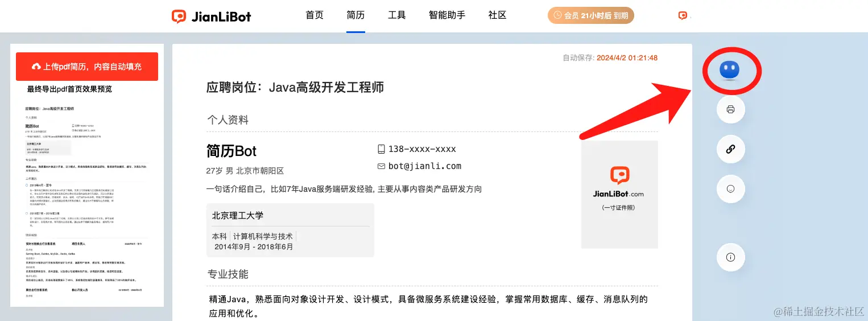
Task: Open the info circle icon button
Action: point(731,257)
